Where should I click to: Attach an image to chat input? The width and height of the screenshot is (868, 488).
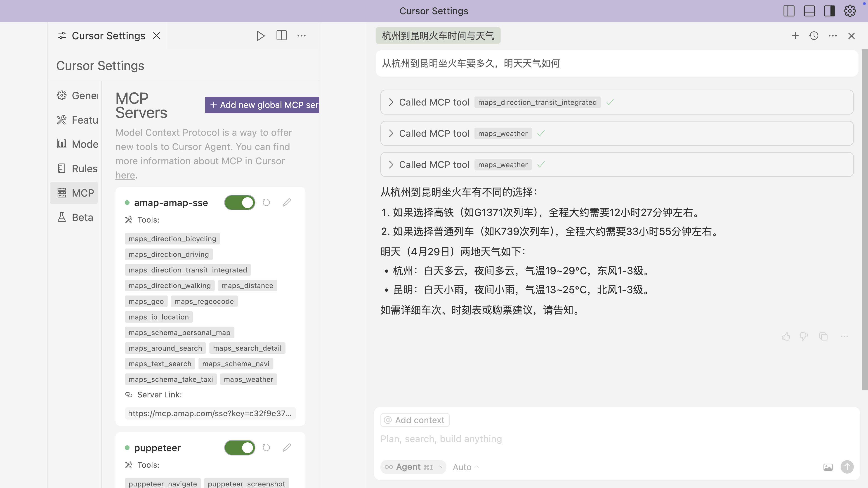pyautogui.click(x=828, y=467)
